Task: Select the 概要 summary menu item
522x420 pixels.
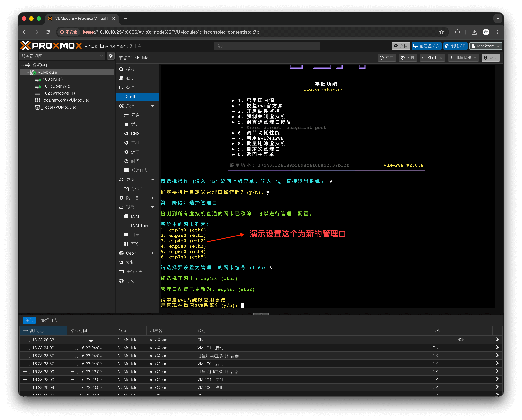Action: pos(130,78)
